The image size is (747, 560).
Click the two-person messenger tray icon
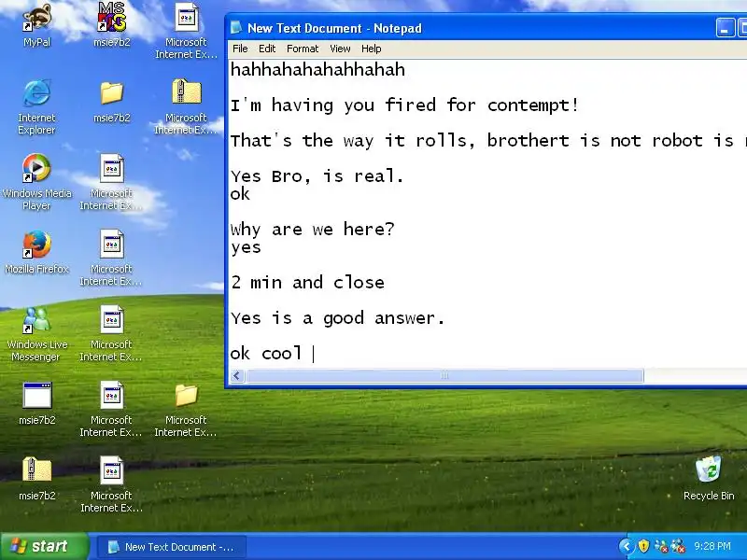click(661, 546)
